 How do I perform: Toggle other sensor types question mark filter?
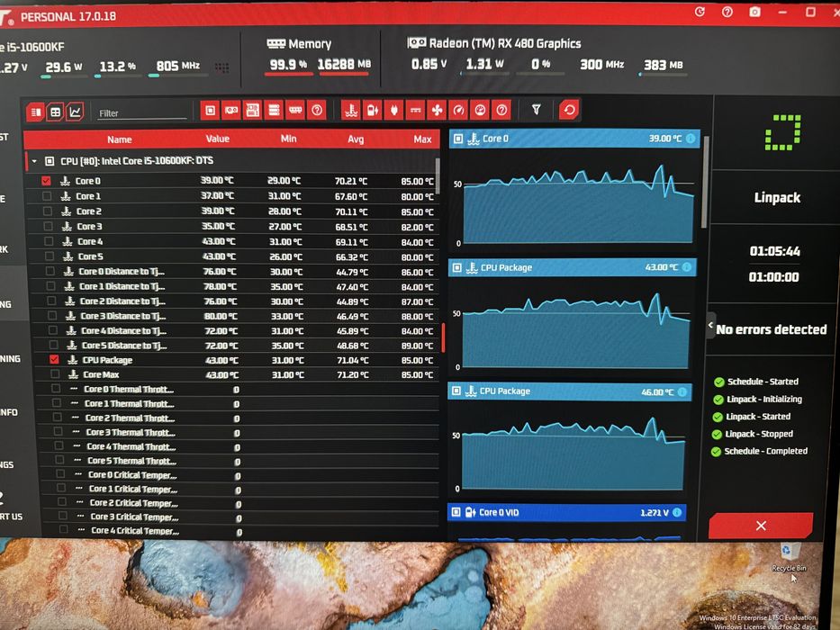pos(501,111)
